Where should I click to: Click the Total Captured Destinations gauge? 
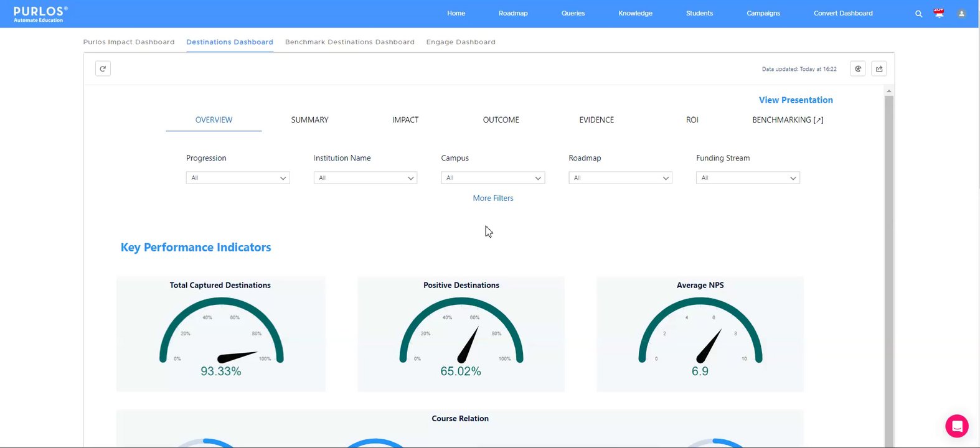221,334
